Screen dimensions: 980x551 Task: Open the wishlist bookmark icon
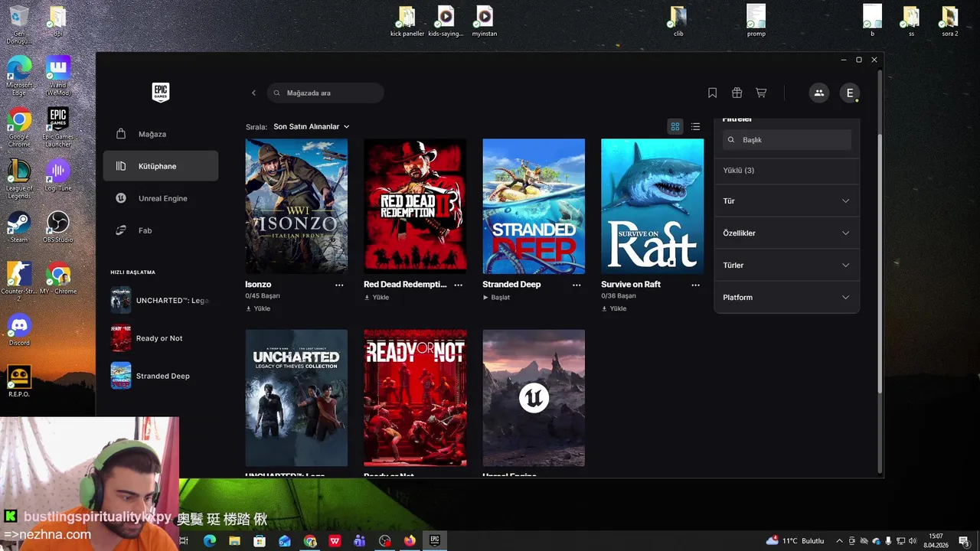[x=712, y=93]
